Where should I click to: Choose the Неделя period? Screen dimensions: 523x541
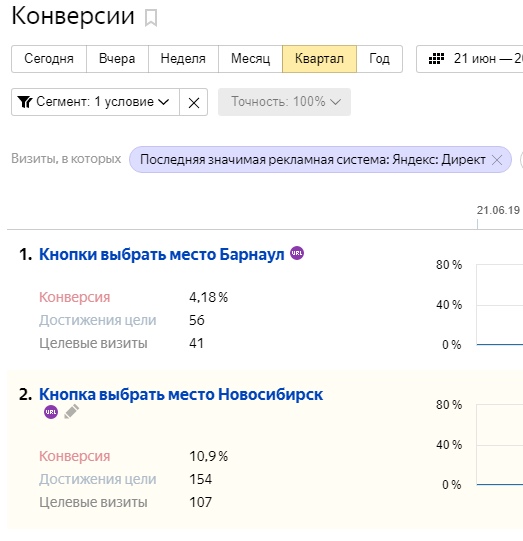click(x=183, y=59)
